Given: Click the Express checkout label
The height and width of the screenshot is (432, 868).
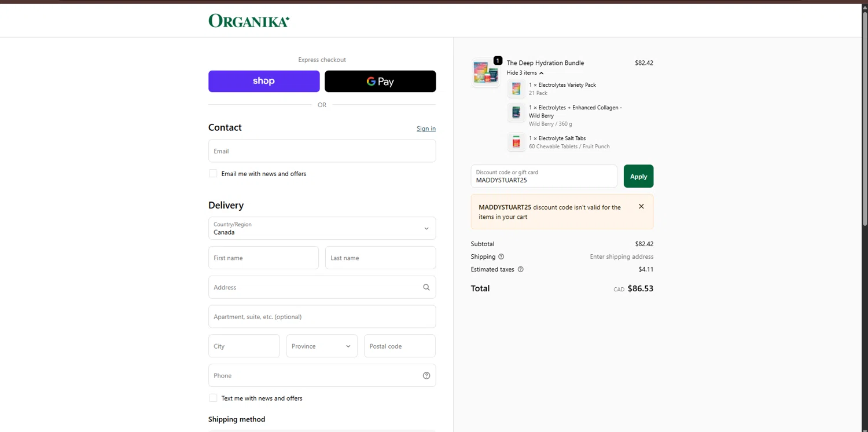Looking at the screenshot, I should click(x=322, y=60).
